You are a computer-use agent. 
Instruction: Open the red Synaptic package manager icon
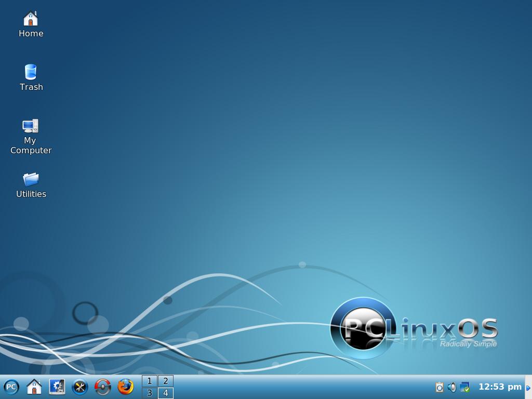coord(103,387)
